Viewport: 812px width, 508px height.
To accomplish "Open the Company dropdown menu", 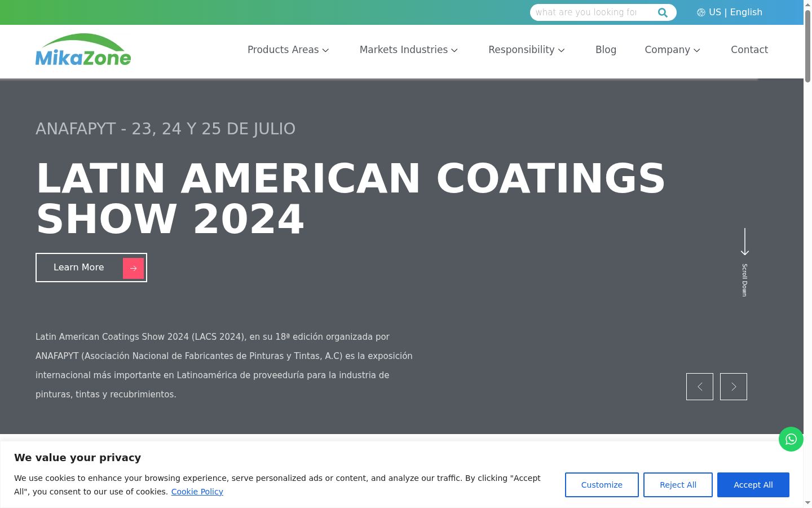I will (x=673, y=50).
